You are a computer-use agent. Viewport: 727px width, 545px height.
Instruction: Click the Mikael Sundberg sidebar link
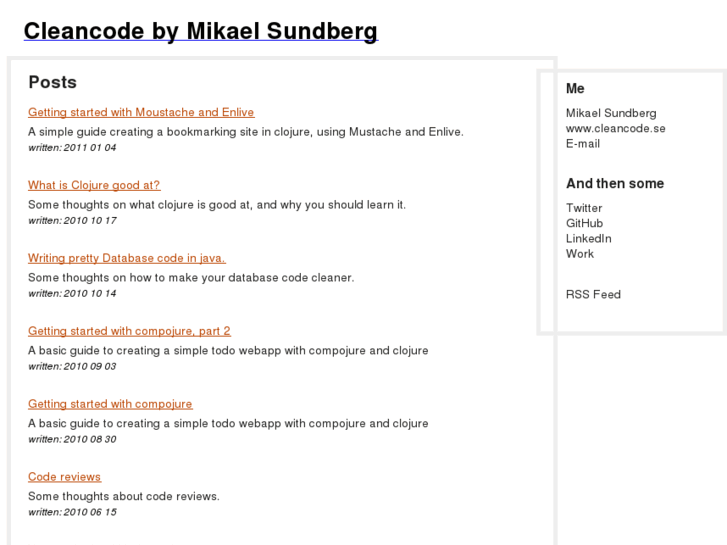tap(611, 113)
